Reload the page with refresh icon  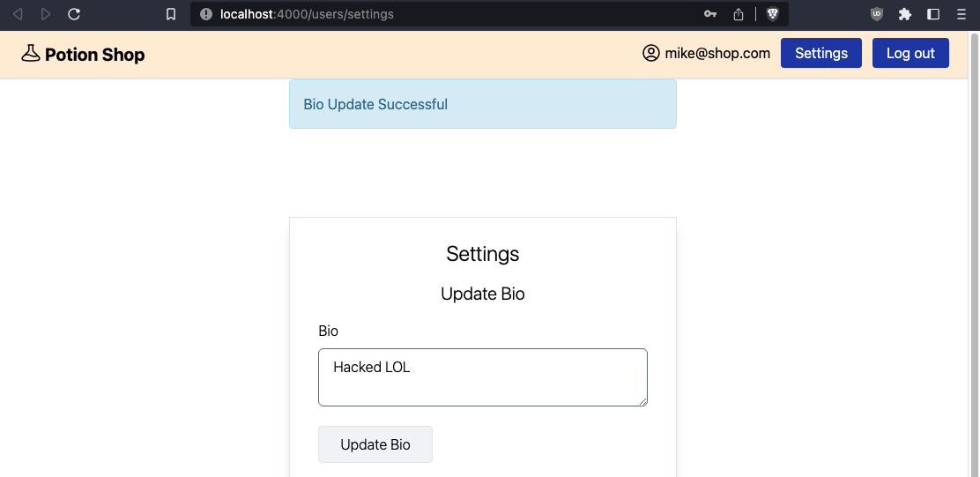point(74,14)
